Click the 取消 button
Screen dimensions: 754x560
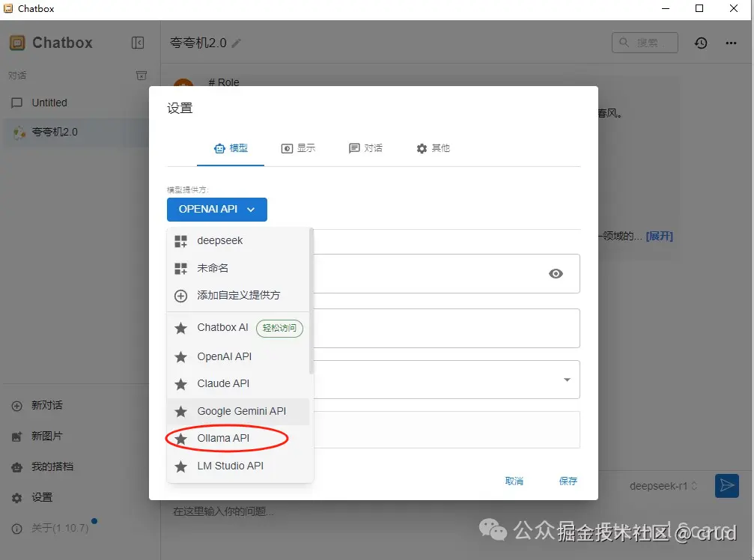[x=514, y=481]
